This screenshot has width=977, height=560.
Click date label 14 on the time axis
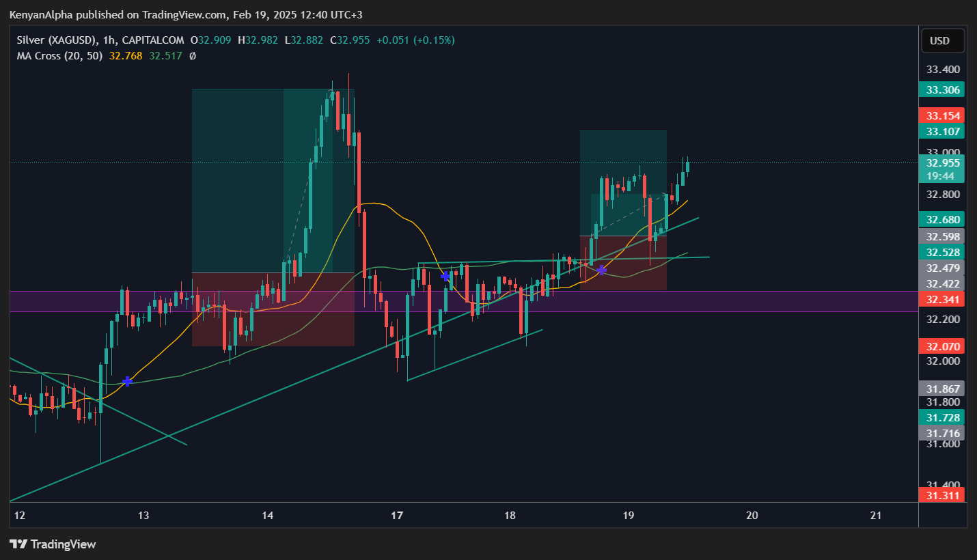[268, 516]
